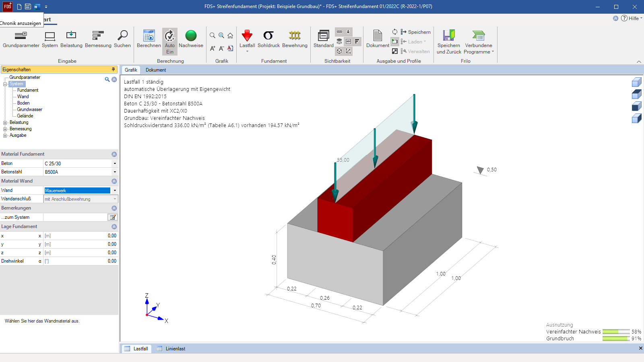Reset view with the home icon
This screenshot has height=362, width=644.
(x=230, y=35)
